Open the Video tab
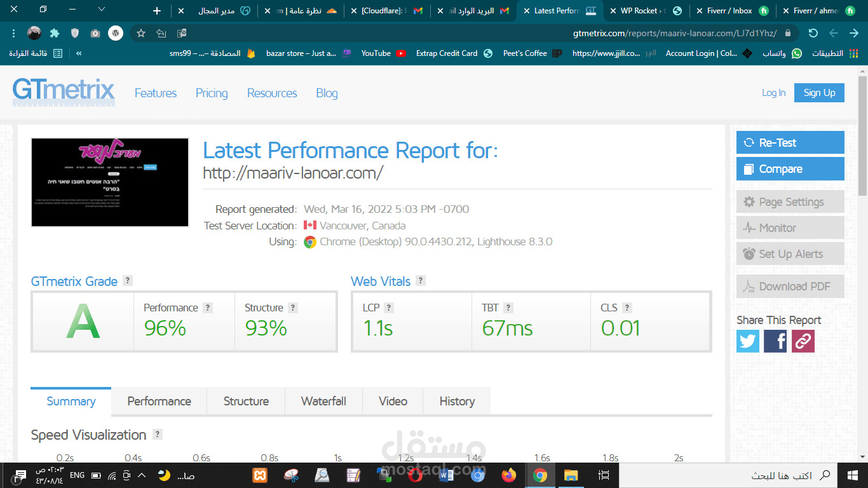The height and width of the screenshot is (488, 868). coord(393,402)
